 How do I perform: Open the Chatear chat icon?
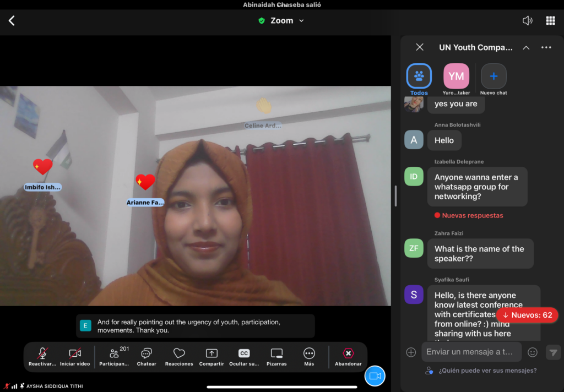[147, 356]
